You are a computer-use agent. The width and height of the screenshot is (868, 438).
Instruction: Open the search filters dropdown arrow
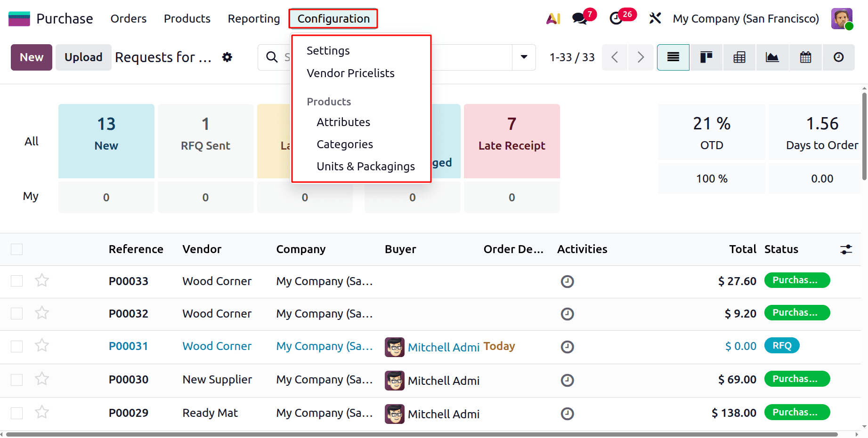(x=523, y=57)
